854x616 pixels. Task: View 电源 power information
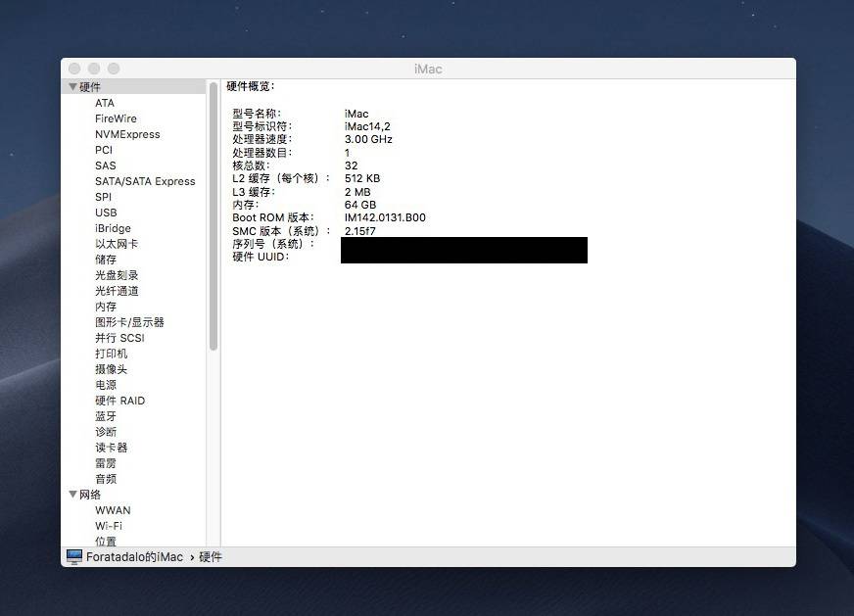pyautogui.click(x=106, y=385)
